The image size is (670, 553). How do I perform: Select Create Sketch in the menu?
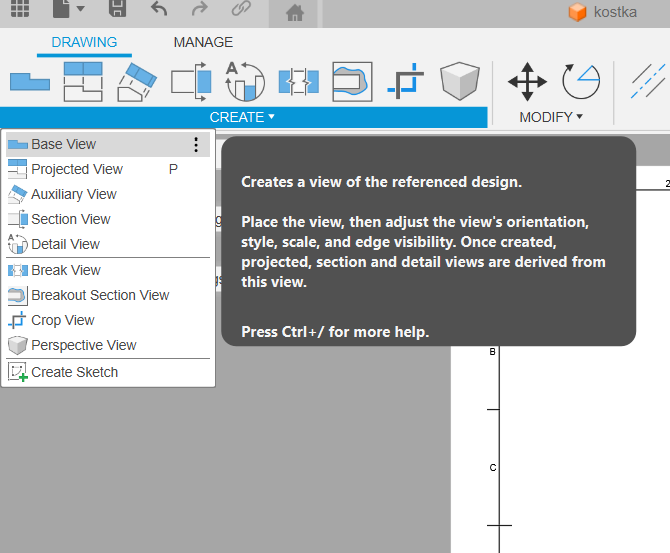coord(74,372)
